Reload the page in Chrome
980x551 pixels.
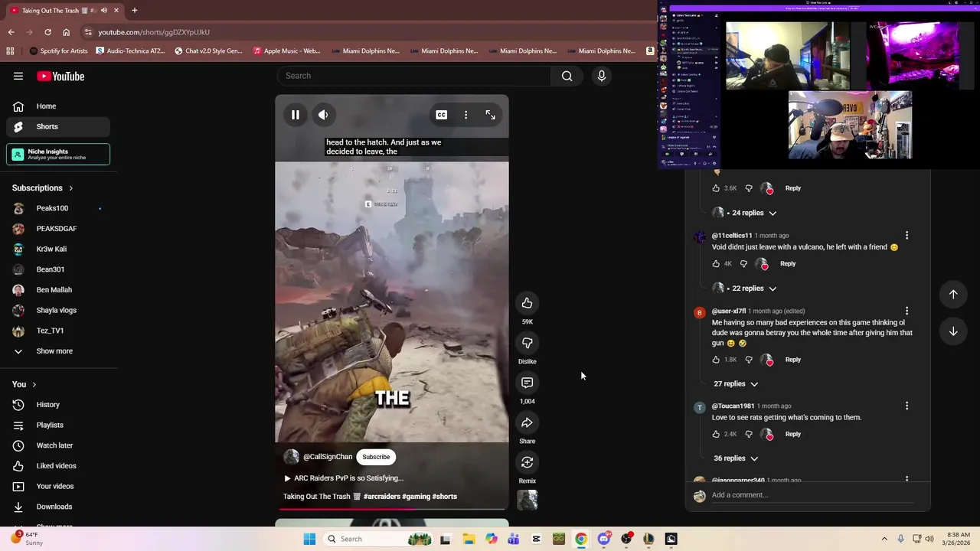(x=47, y=32)
